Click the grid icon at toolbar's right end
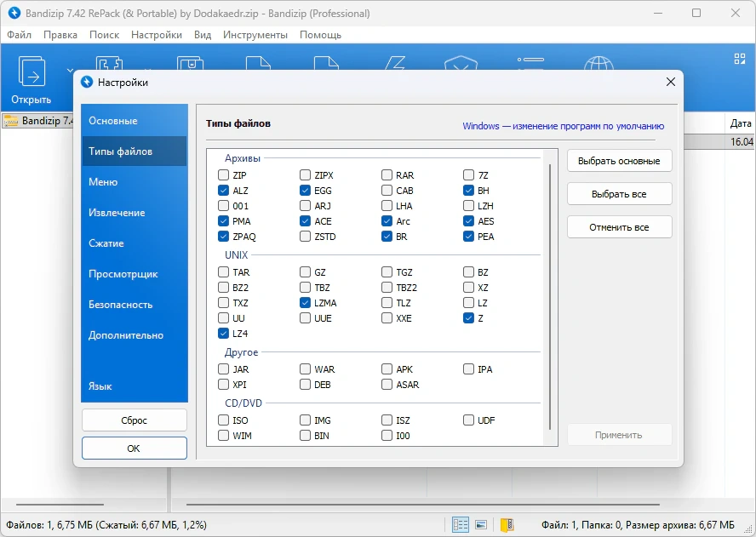The height and width of the screenshot is (537, 756). pos(739,59)
